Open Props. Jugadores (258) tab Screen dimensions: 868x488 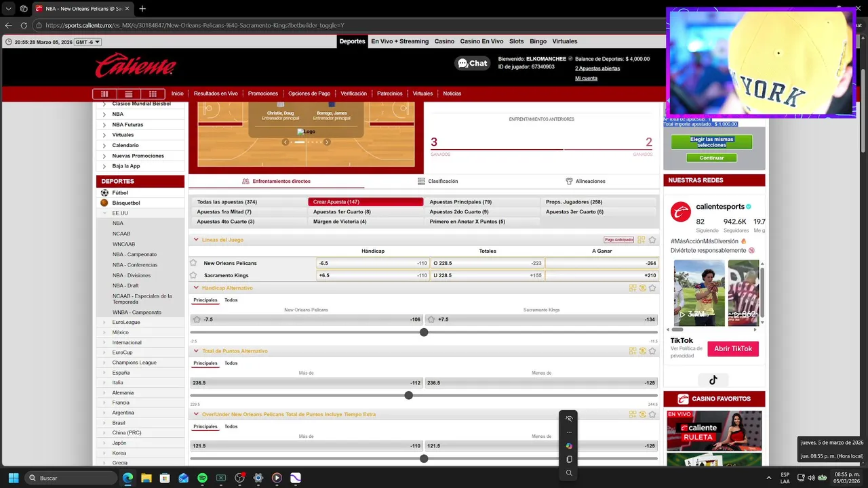599,202
